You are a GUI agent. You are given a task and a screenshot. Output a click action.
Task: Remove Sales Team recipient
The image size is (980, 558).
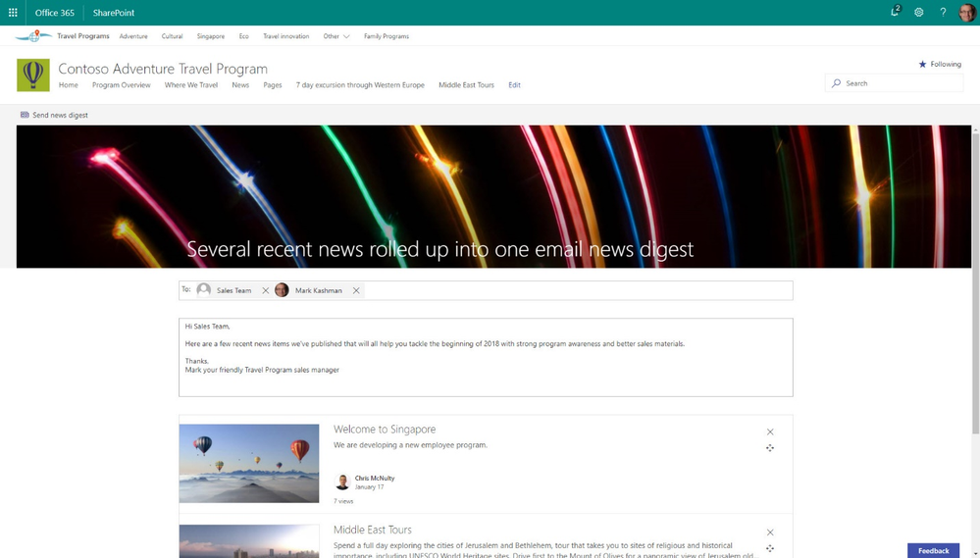[x=266, y=290]
